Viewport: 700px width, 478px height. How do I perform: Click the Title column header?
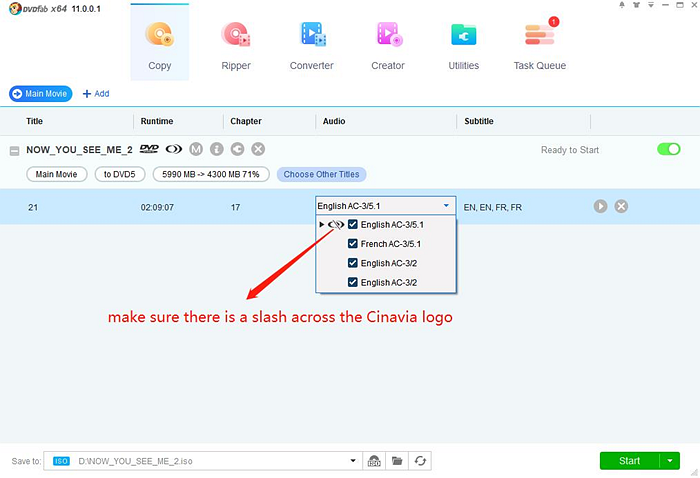tap(34, 121)
